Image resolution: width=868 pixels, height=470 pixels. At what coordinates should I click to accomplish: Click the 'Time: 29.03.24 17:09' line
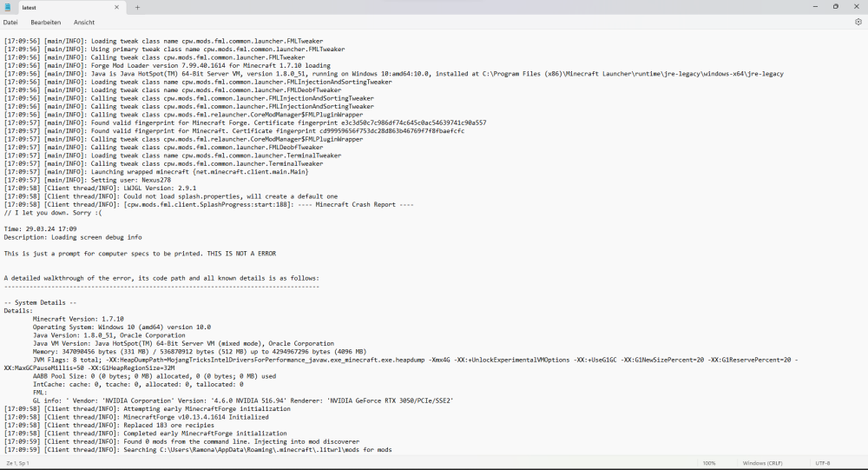pyautogui.click(x=41, y=228)
